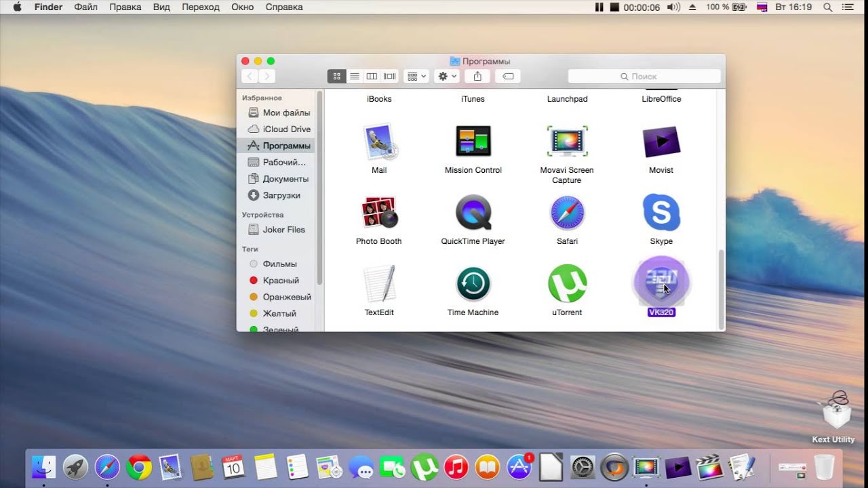The width and height of the screenshot is (868, 488).
Task: Open the Окно menu
Action: 242,7
